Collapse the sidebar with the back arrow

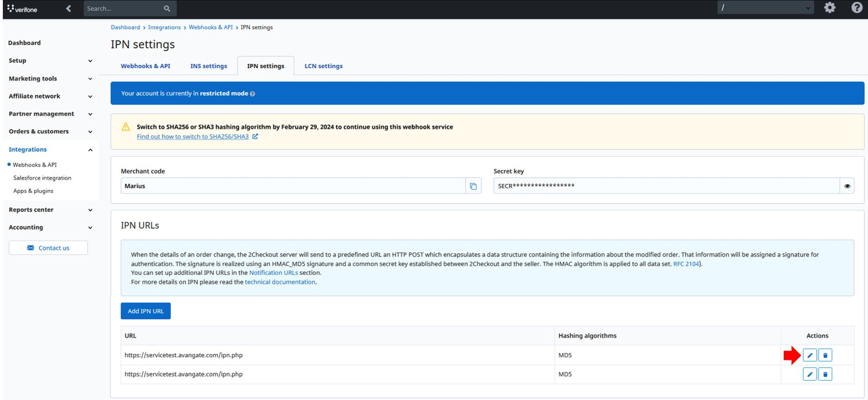(68, 8)
